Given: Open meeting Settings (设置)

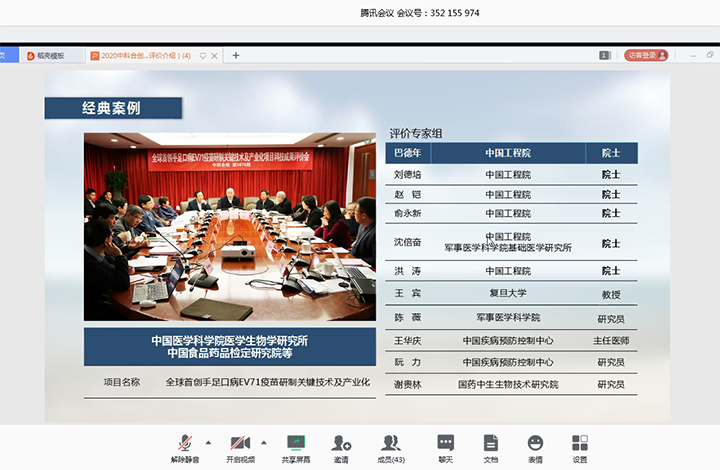Looking at the screenshot, I should click(580, 444).
